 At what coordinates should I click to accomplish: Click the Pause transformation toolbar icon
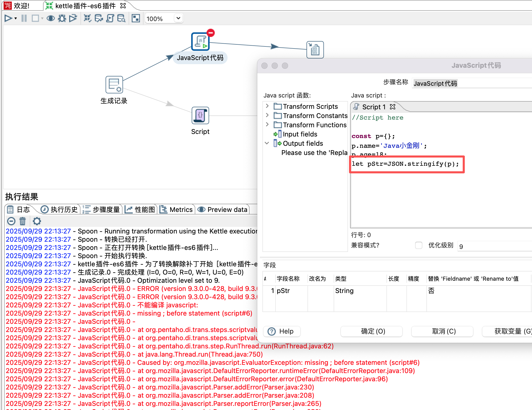point(24,18)
